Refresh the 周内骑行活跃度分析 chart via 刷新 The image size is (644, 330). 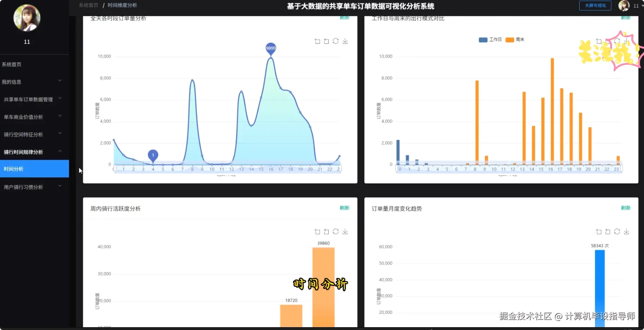tap(344, 208)
